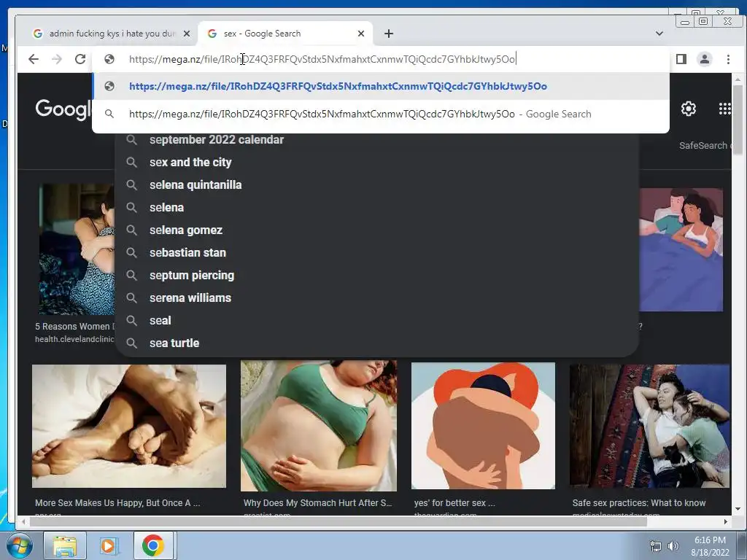The width and height of the screenshot is (747, 560).
Task: Open File Explorer from the taskbar
Action: (x=65, y=545)
